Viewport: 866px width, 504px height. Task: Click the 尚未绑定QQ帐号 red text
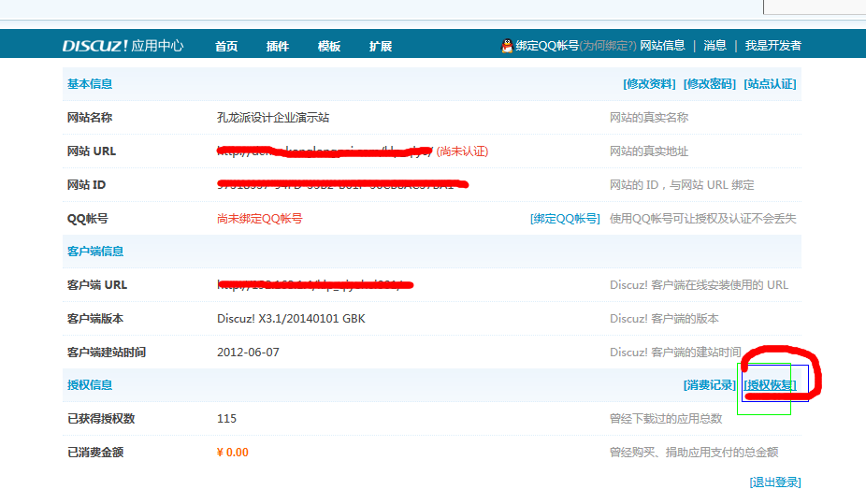(260, 219)
